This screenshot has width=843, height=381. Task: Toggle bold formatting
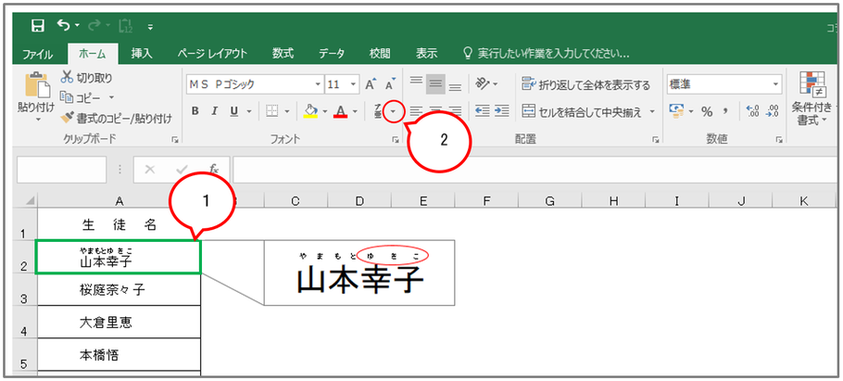coord(195,111)
